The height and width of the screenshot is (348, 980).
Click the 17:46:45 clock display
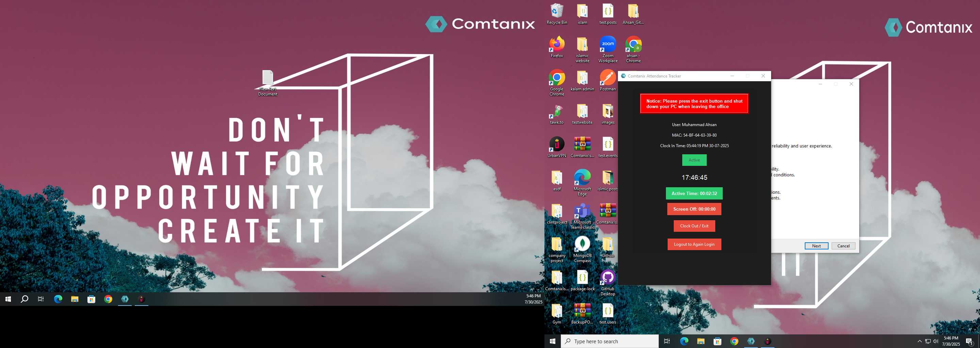click(694, 177)
